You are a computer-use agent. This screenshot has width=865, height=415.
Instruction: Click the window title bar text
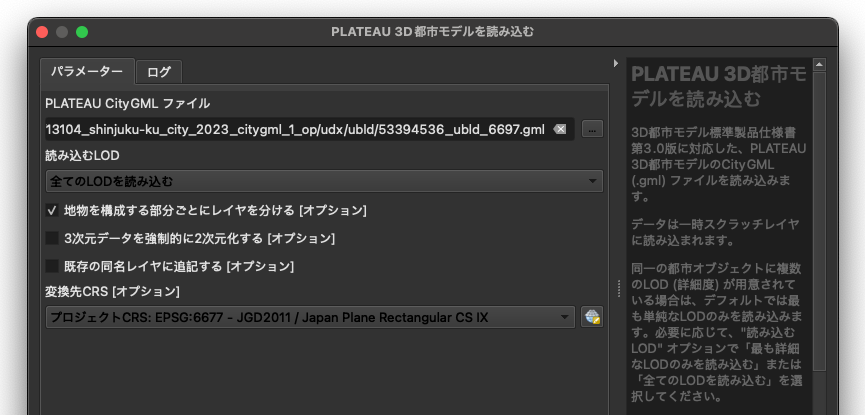coord(432,32)
